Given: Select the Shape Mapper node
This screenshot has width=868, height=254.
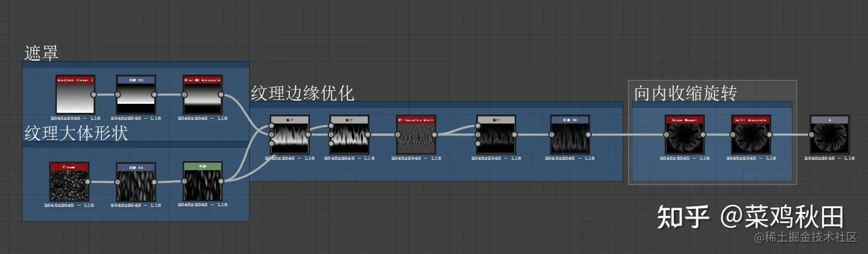Looking at the screenshot, I should 684,135.
